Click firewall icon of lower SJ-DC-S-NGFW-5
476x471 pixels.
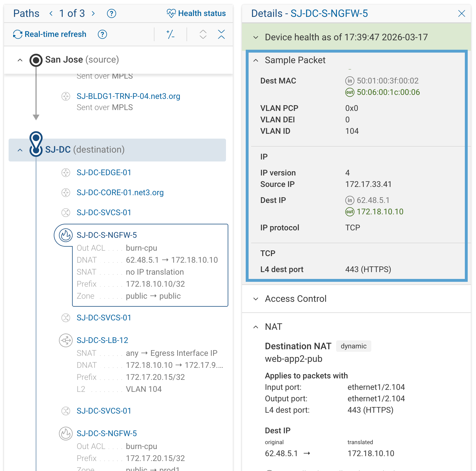point(66,434)
